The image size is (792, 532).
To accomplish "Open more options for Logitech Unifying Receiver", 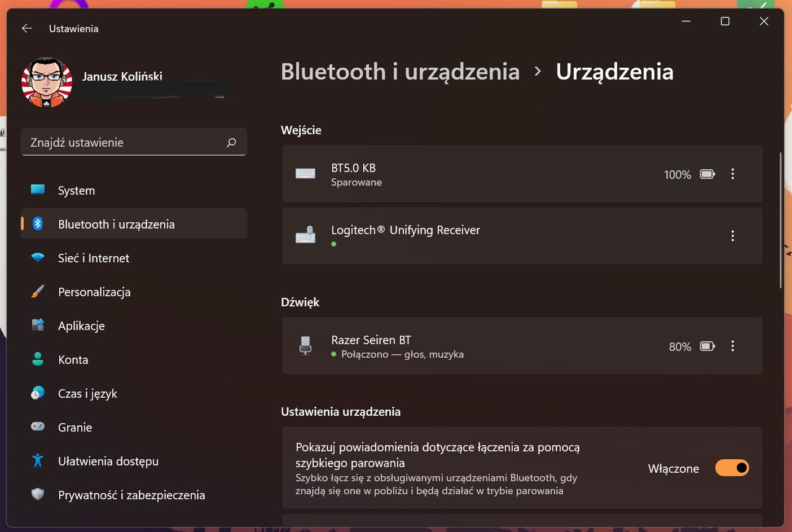I will [x=733, y=236].
